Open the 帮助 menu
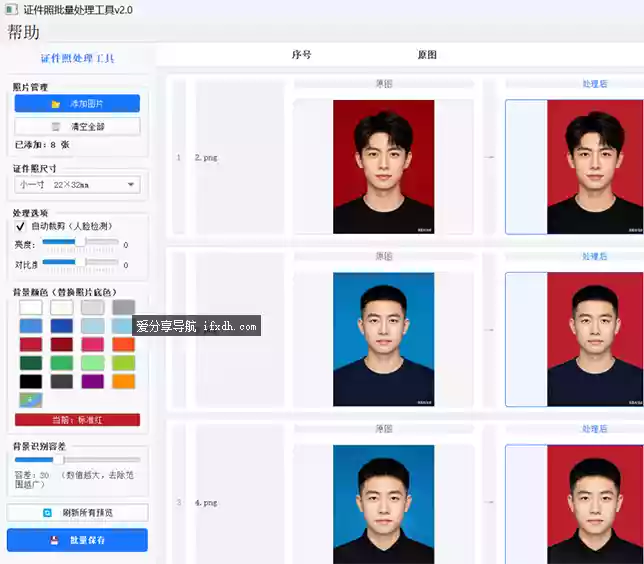The image size is (644, 564). (x=23, y=32)
